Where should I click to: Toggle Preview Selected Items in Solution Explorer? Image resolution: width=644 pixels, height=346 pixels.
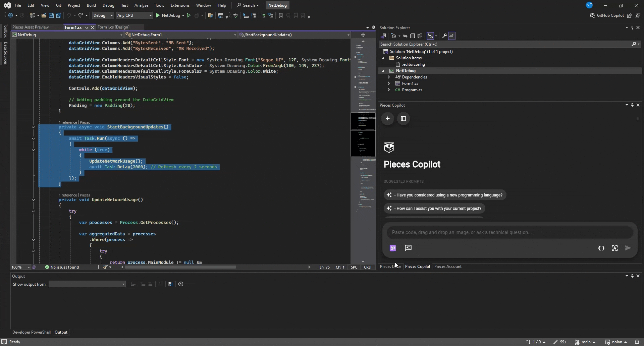coord(452,36)
